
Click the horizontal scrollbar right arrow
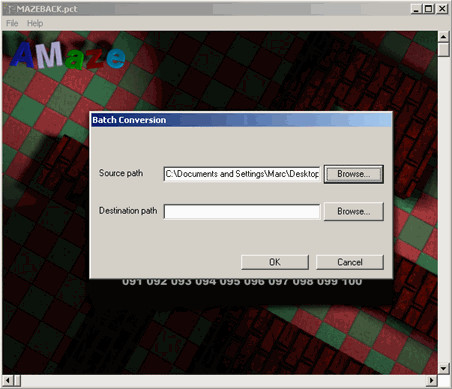(432, 380)
